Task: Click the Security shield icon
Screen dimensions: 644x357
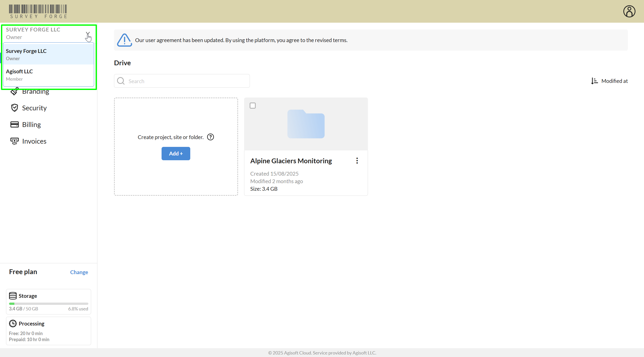Action: 15,108
